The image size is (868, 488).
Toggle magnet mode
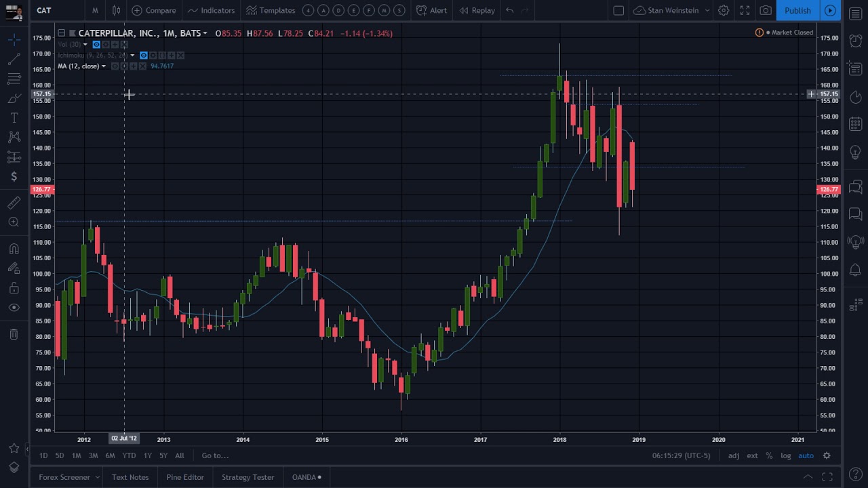(14, 248)
